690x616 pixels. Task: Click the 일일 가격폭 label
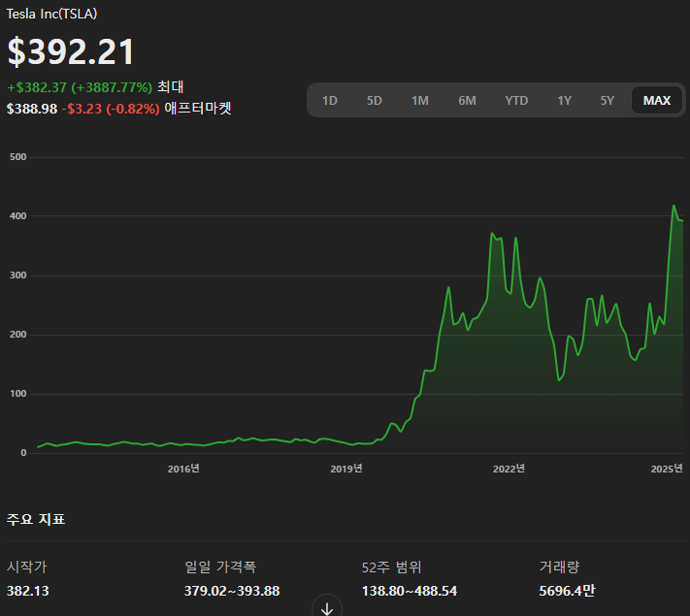coord(220,567)
